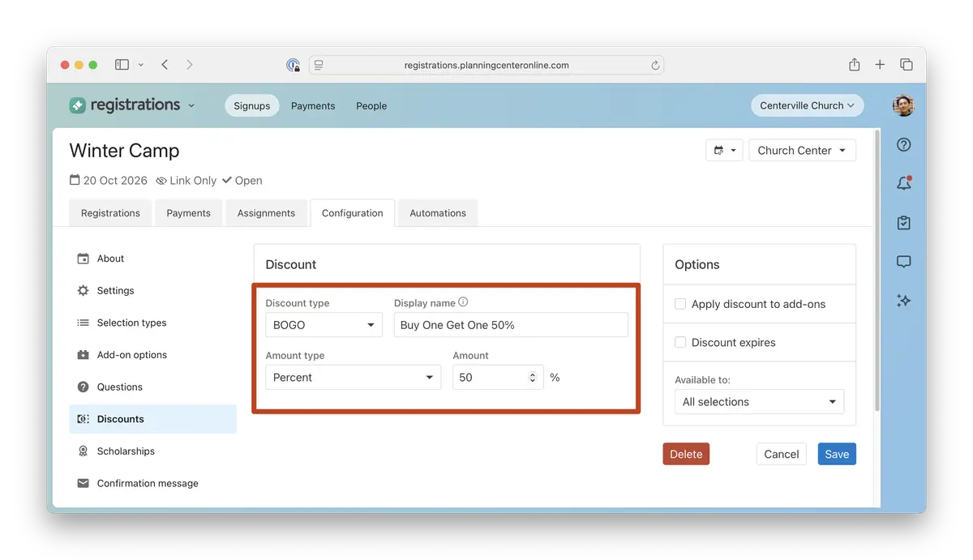Open the Help question mark icon
Viewport: 973px width, 560px height.
click(x=904, y=145)
